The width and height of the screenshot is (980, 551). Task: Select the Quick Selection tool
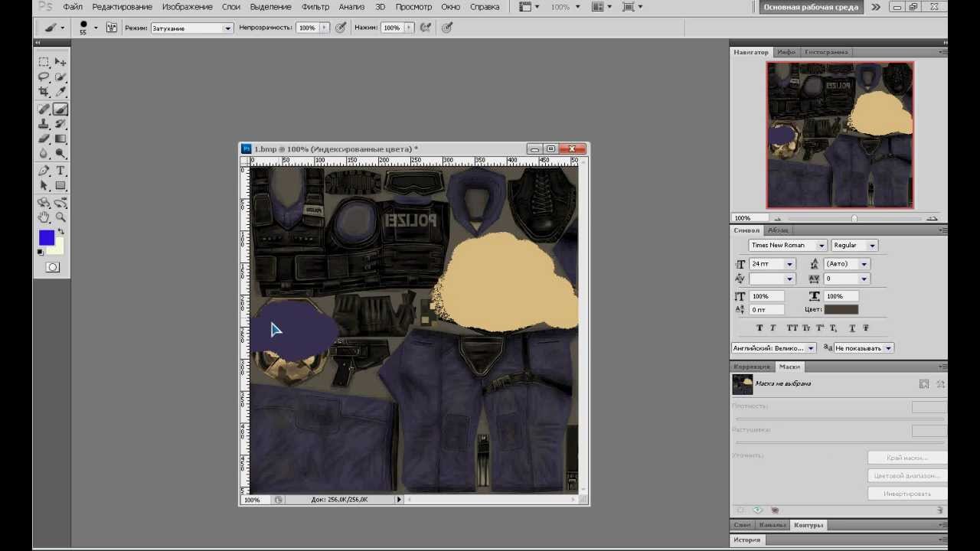60,77
